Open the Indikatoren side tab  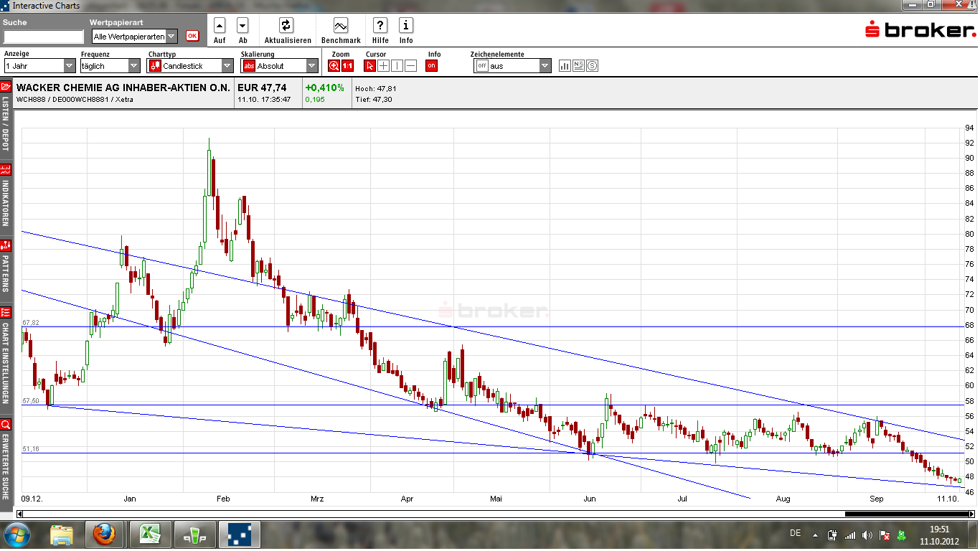[x=6, y=201]
